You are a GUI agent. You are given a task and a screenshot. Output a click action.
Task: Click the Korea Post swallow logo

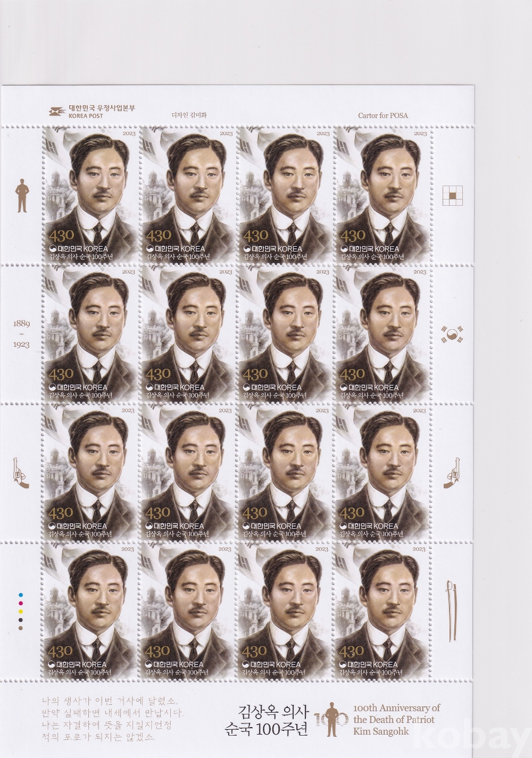55,111
